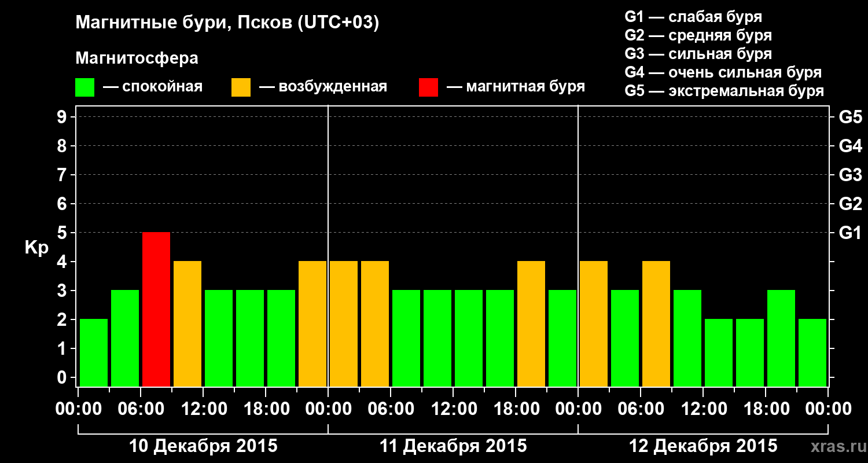Viewport: 868px width, 463px height.
Task: Click the '0' value on the Kp axis
Action: [x=63, y=377]
